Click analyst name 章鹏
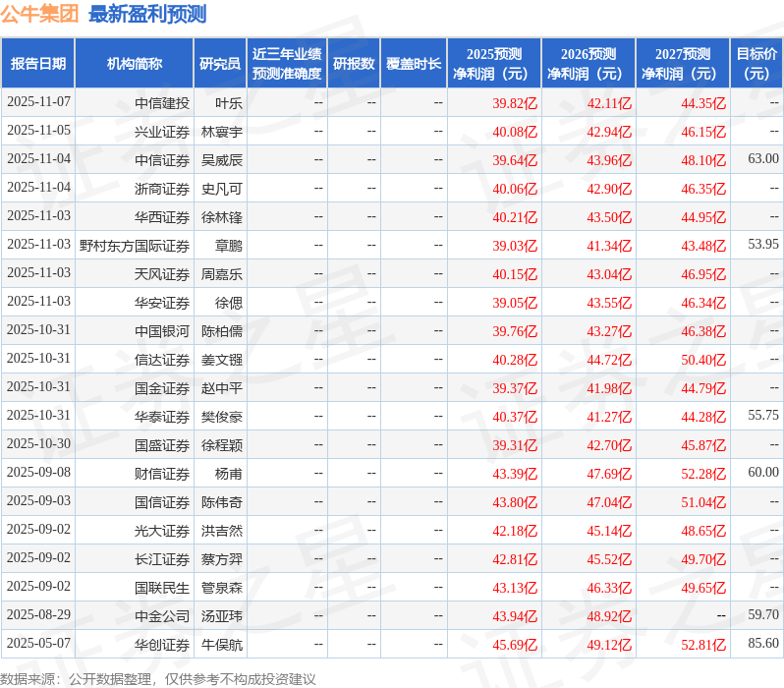This screenshot has width=784, height=688. pyautogui.click(x=229, y=246)
